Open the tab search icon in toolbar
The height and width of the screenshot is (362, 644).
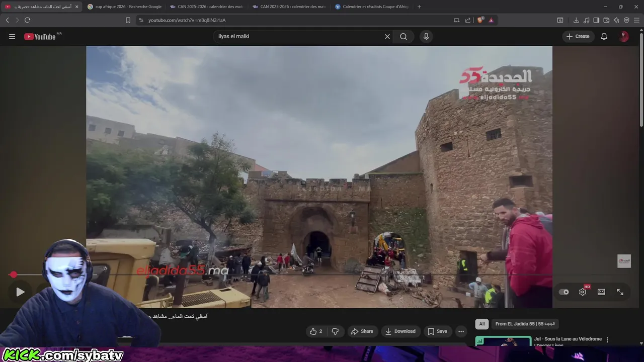tap(560, 20)
